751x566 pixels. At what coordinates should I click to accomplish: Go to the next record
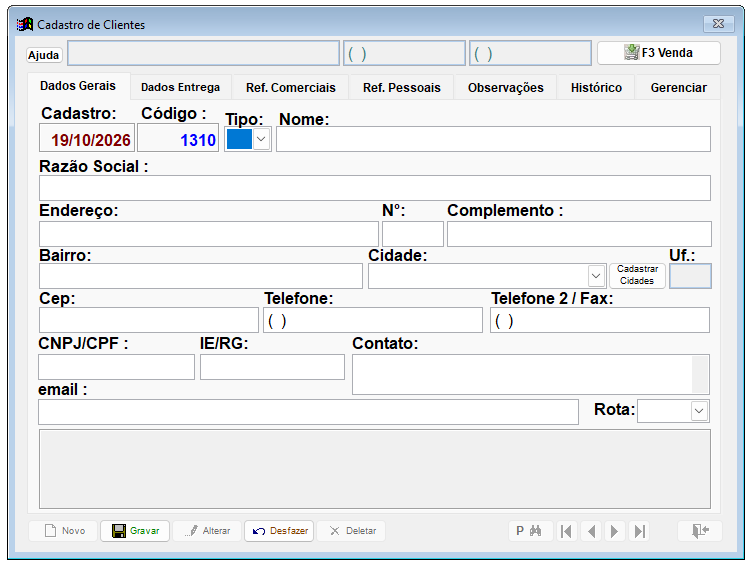pyautogui.click(x=614, y=532)
